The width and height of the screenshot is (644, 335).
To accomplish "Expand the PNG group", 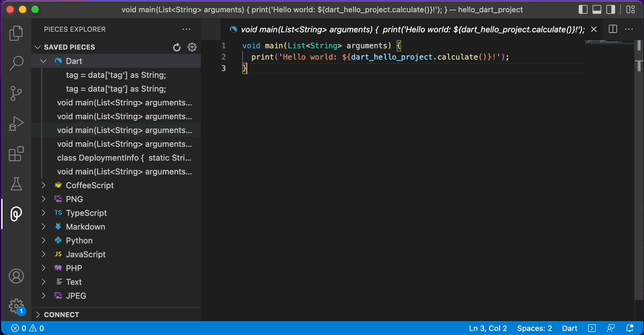I will 43,199.
